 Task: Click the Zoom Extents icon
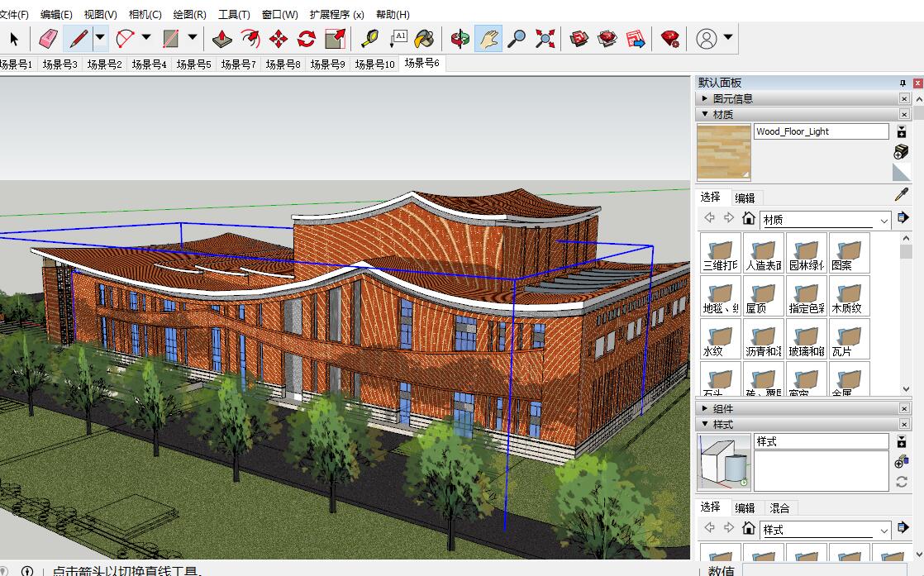coord(545,38)
